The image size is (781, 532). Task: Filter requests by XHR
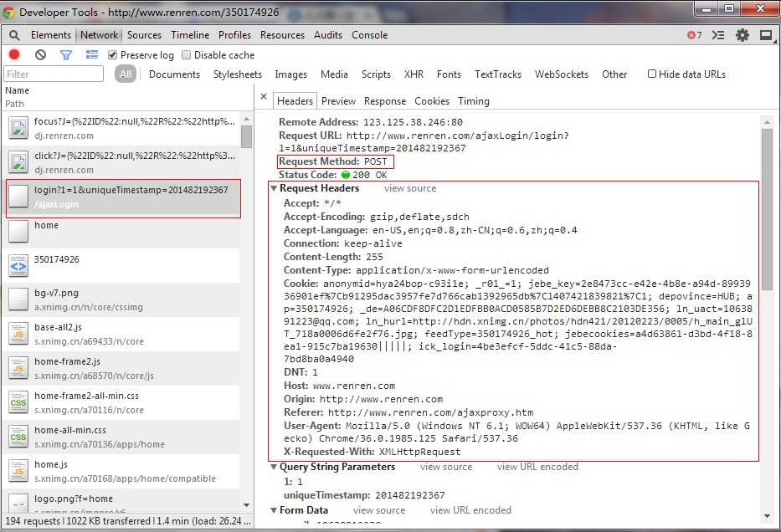click(414, 74)
